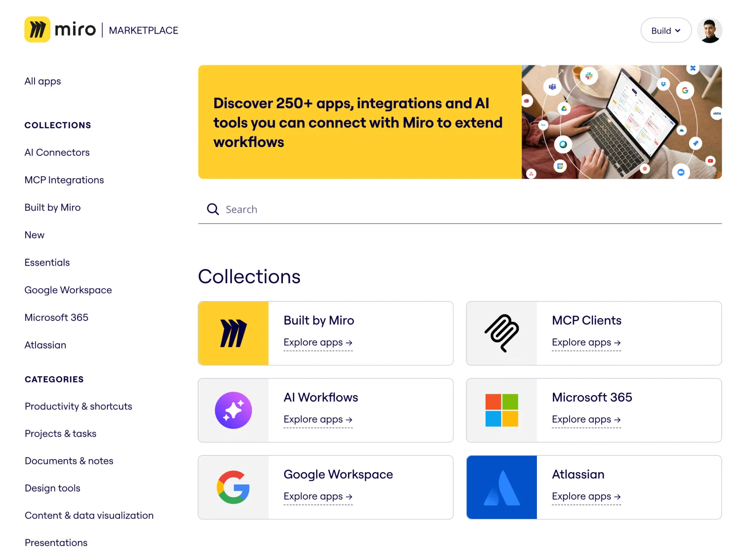Open the New collection in sidebar

[35, 235]
